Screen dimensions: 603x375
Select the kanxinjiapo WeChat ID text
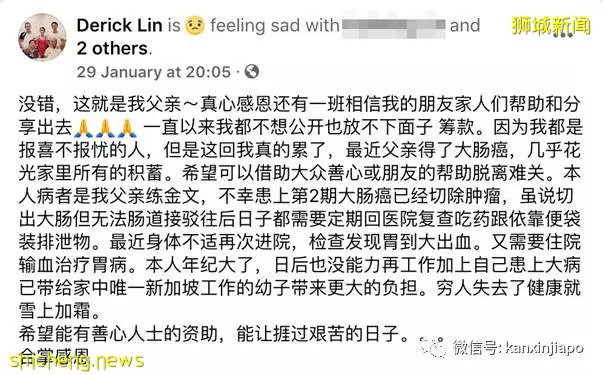click(545, 348)
